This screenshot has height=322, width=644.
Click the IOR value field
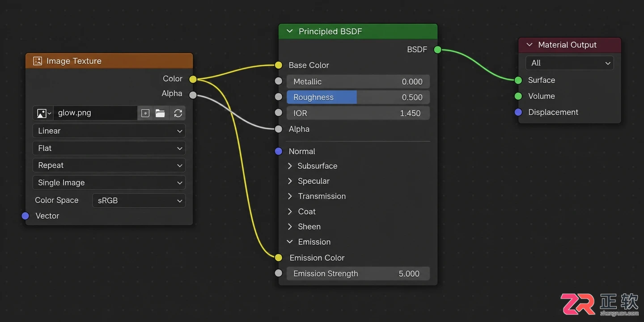[x=358, y=113]
